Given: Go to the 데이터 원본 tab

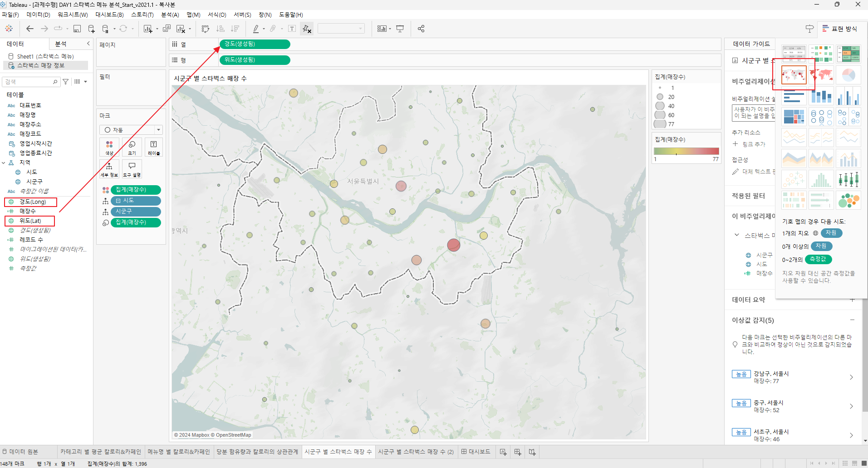Looking at the screenshot, I should tap(20, 452).
